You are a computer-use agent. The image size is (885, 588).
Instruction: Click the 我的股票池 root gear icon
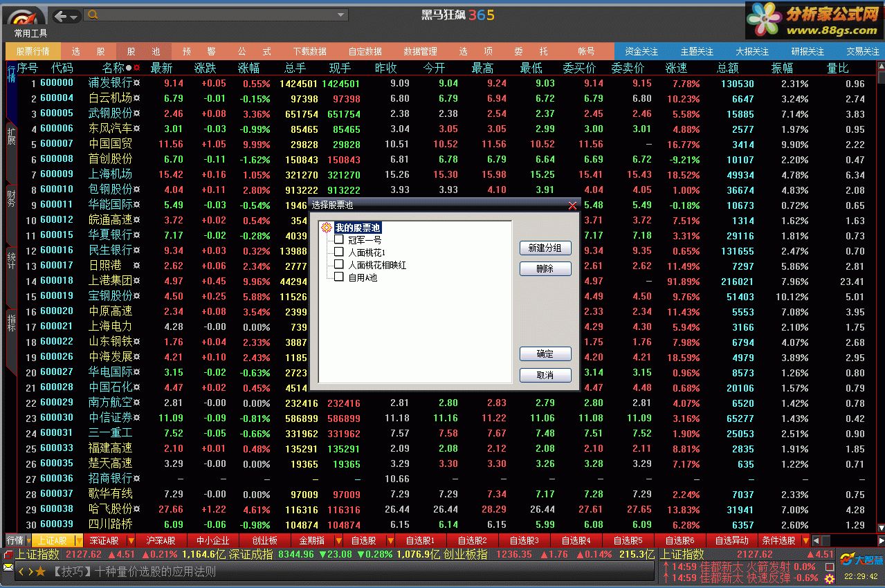tap(327, 228)
